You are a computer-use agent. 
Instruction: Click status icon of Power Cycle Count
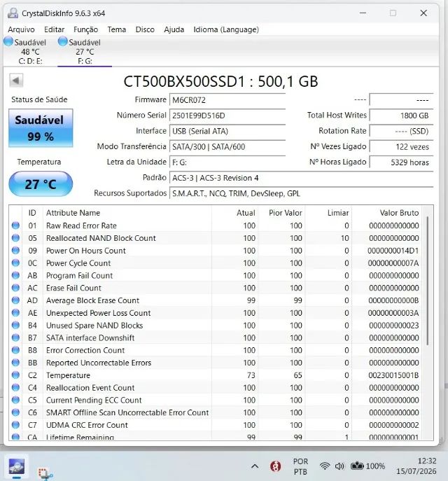click(x=15, y=263)
